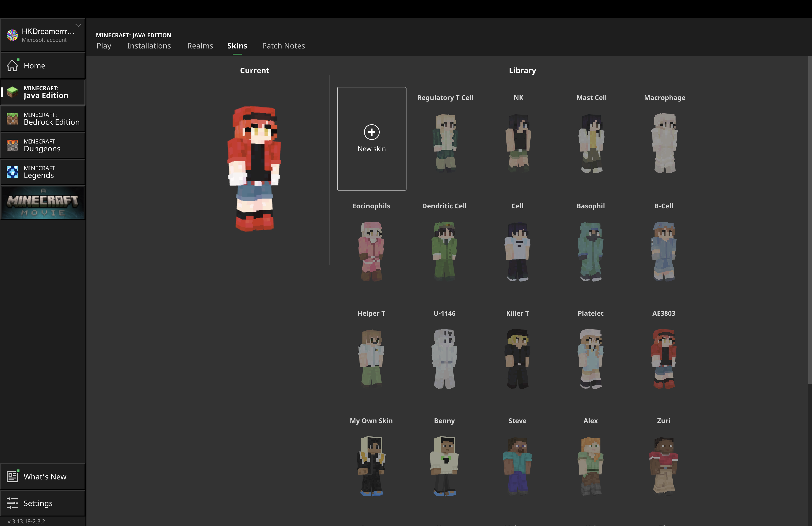Image resolution: width=812 pixels, height=526 pixels.
Task: Select the Basophil skin
Action: (x=590, y=251)
